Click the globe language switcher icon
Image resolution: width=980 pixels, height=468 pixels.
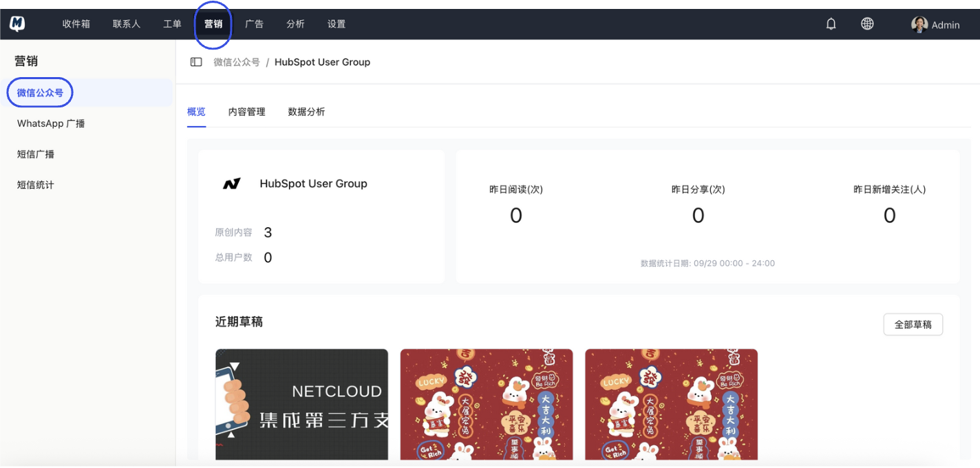(x=867, y=23)
